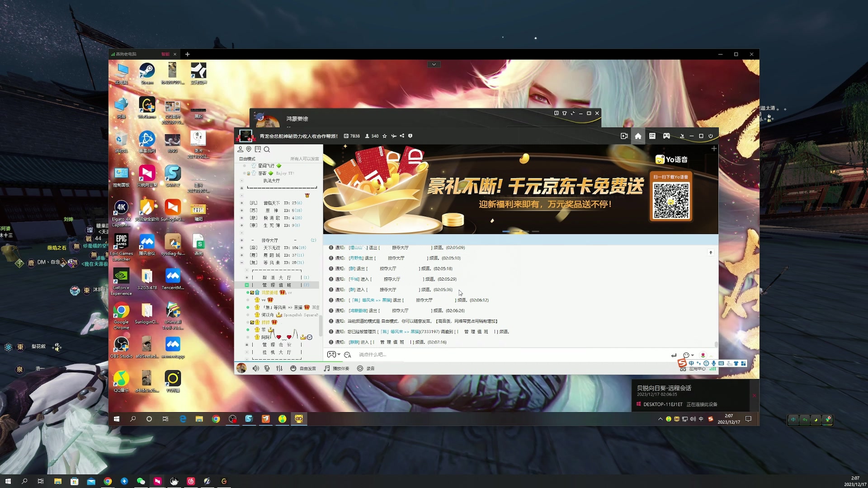The image size is (868, 488).
Task: Click the Yo语音 QR code download panel
Action: pyautogui.click(x=670, y=197)
